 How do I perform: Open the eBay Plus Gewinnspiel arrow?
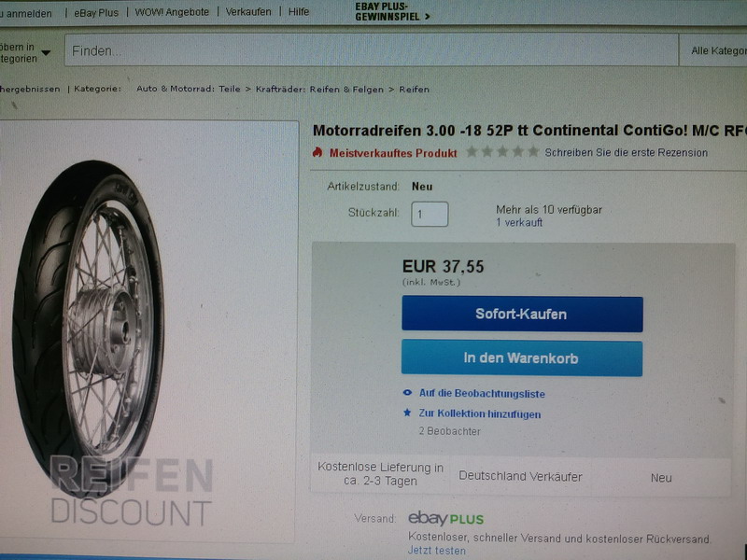coord(428,16)
